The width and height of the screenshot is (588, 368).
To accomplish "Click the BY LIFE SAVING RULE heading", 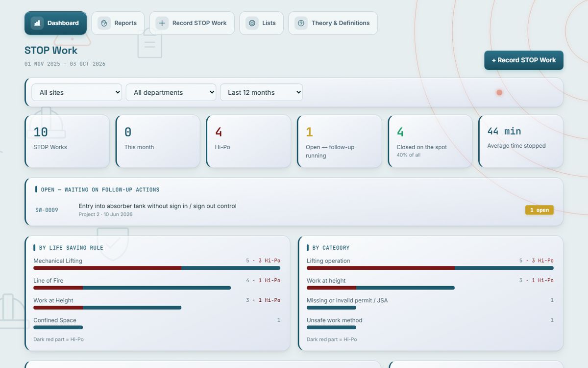I will 71,248.
